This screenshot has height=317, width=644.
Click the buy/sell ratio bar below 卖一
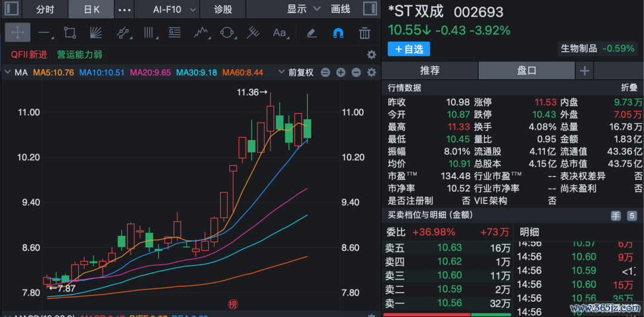click(x=447, y=315)
